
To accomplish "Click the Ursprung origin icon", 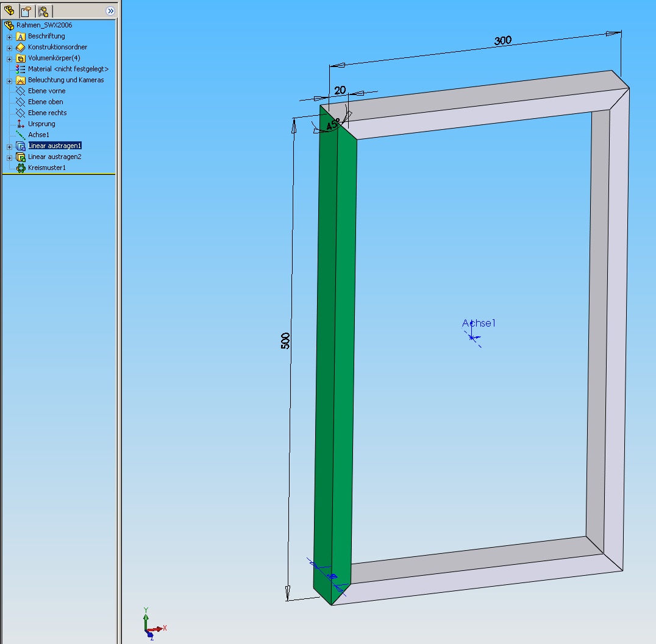I will pos(21,124).
